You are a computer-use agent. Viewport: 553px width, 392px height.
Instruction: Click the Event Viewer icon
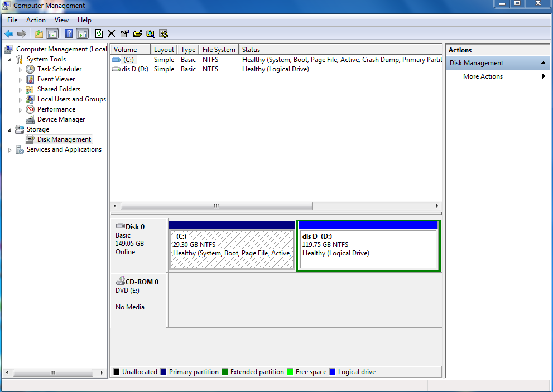[x=30, y=79]
